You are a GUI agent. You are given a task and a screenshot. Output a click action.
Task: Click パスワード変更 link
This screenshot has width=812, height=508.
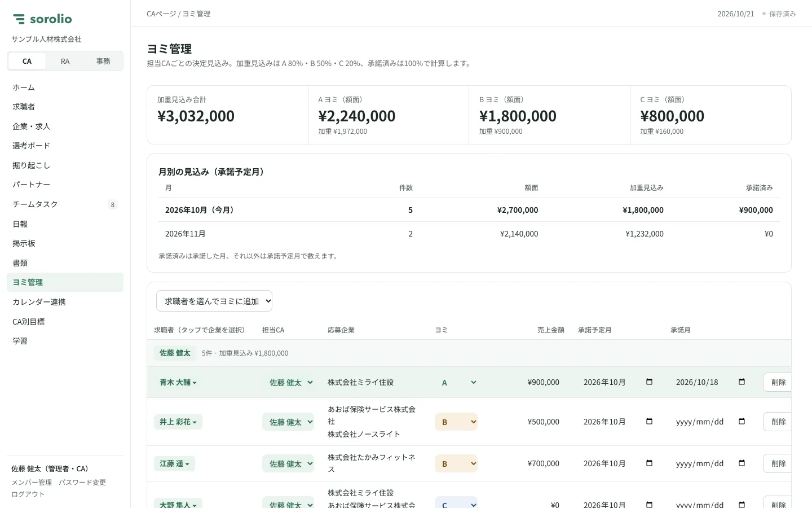coord(82,483)
